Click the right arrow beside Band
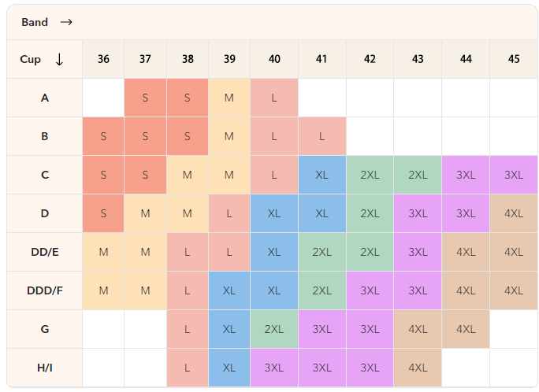539x392 pixels. tap(66, 22)
